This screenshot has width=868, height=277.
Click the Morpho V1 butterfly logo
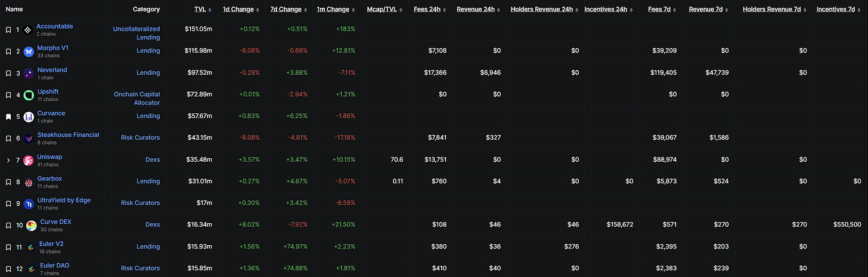tap(28, 52)
